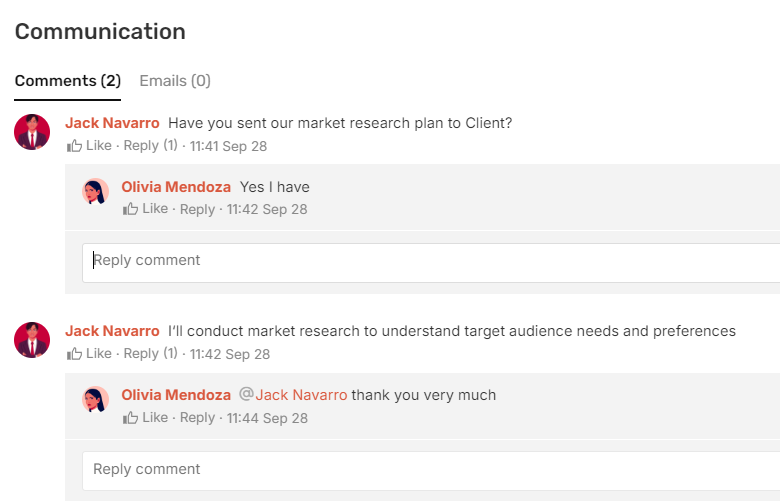Like Jack Navarro's market research plan comment
Viewport: 780px width, 501px height.
coord(89,146)
